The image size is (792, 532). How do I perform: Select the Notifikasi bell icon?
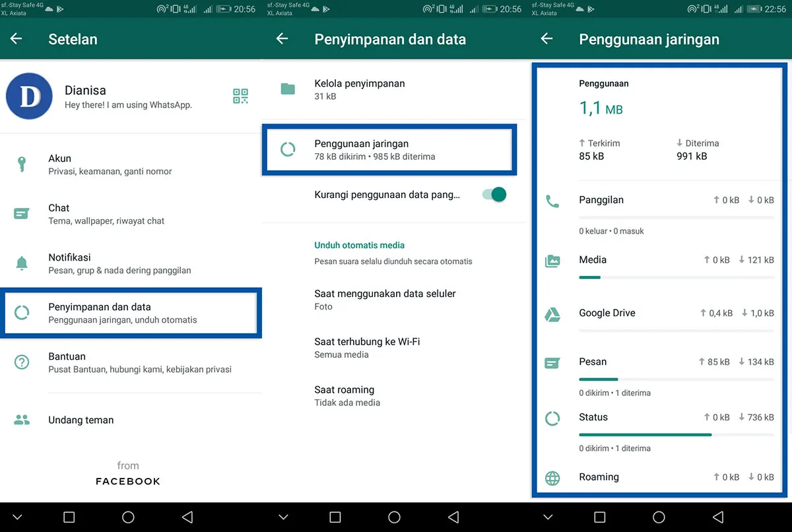pos(22,263)
